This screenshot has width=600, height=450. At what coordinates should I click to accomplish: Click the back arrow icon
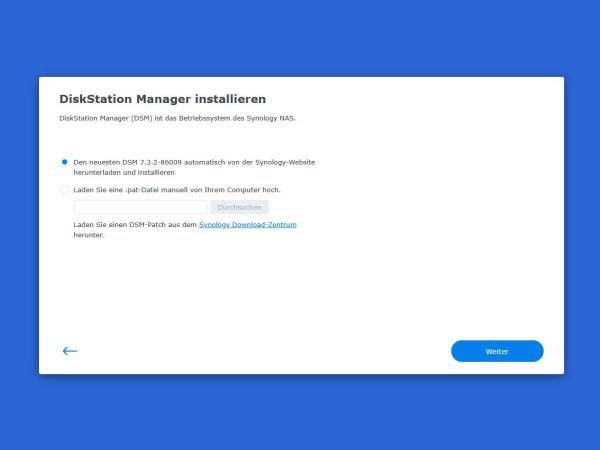point(69,351)
